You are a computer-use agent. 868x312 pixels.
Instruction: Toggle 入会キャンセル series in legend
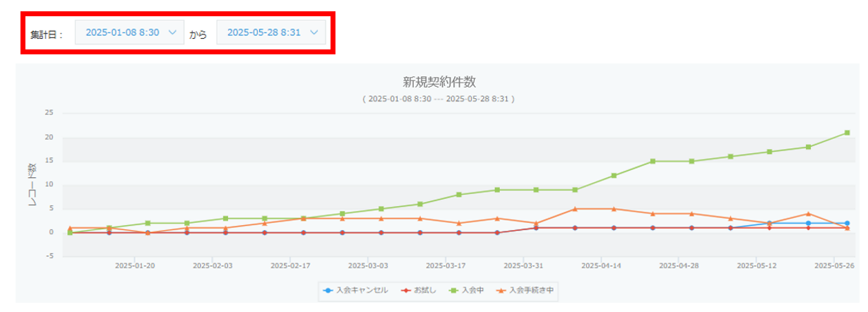pos(355,290)
